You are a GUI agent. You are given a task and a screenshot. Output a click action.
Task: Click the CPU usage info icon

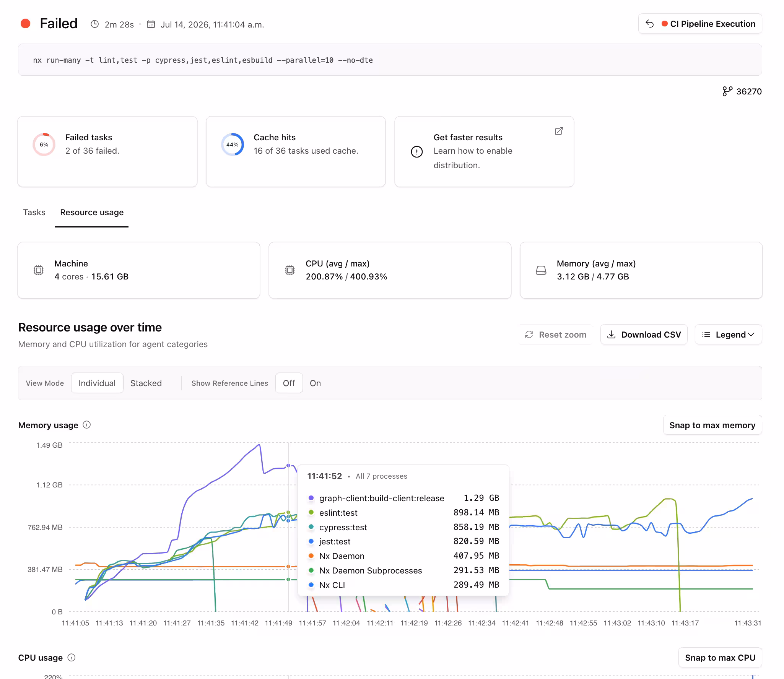(x=72, y=657)
